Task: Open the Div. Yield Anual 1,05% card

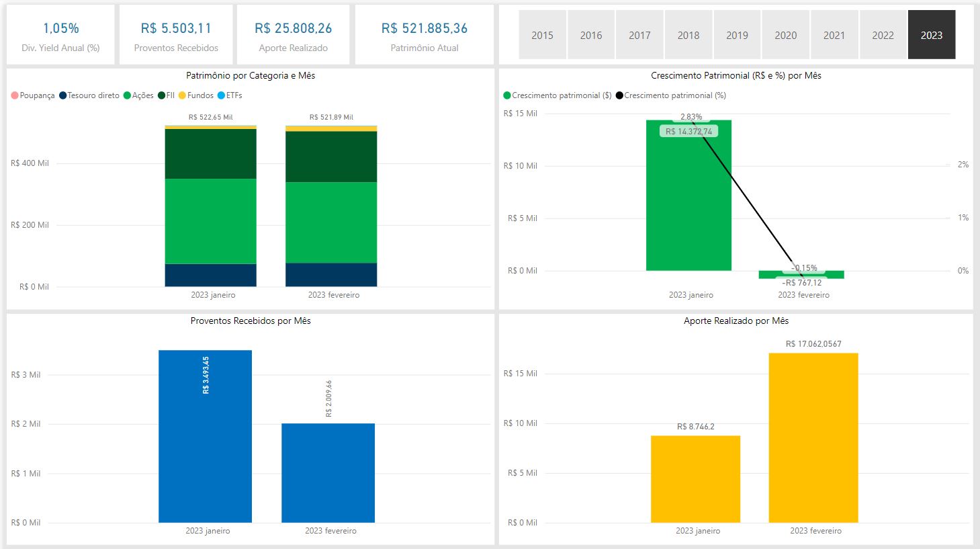Action: [61, 35]
